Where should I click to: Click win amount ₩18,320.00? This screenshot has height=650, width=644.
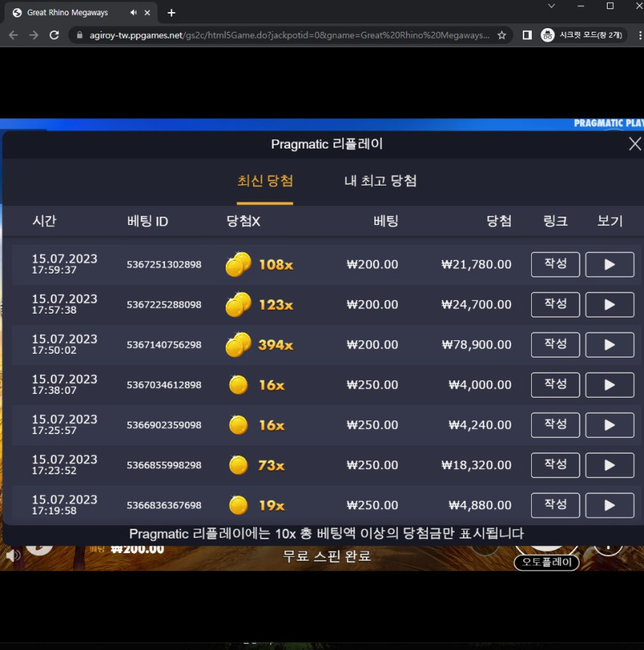pyautogui.click(x=477, y=465)
